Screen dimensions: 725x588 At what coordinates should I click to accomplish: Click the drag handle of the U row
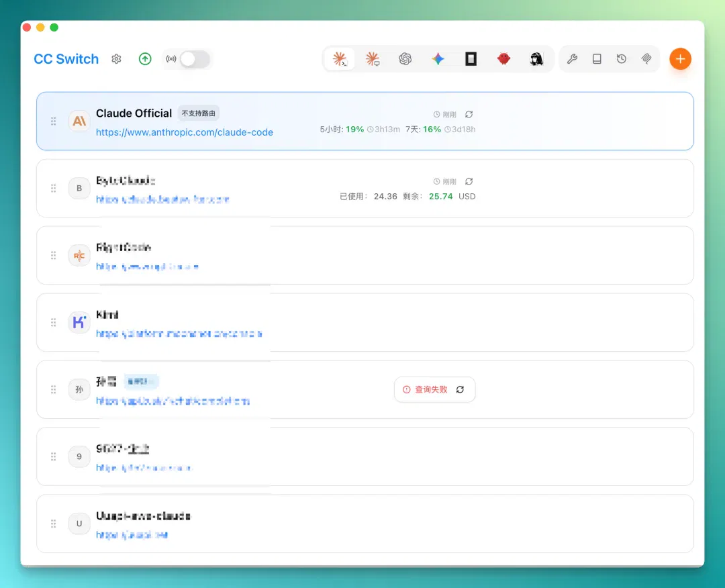pos(54,524)
